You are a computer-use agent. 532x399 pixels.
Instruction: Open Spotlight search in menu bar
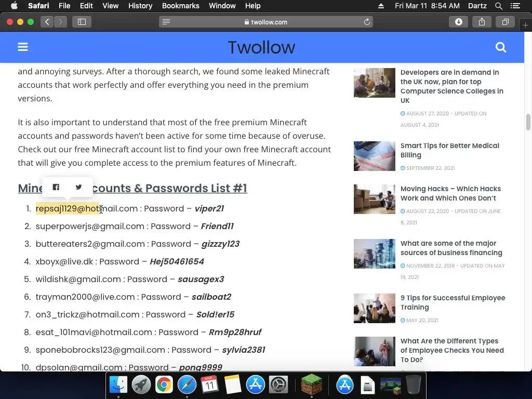pyautogui.click(x=499, y=6)
